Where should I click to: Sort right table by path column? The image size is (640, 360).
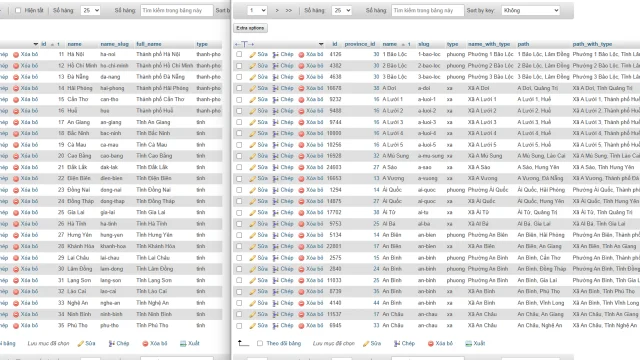click(523, 44)
